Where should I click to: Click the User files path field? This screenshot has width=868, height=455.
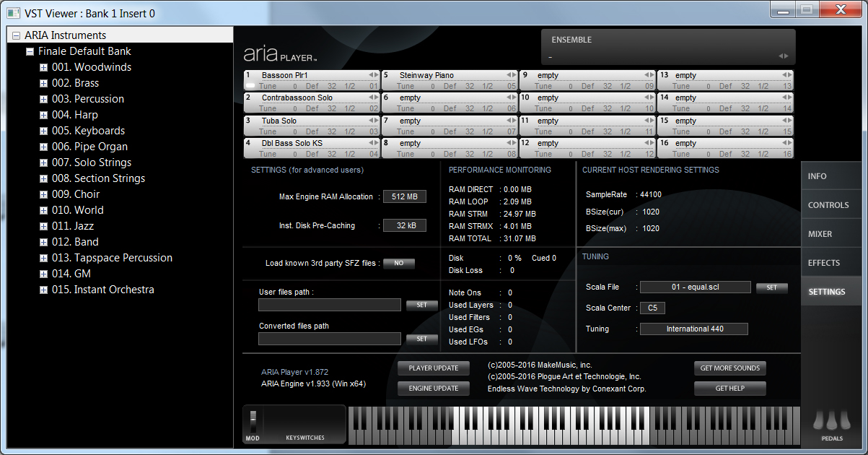[329, 305]
